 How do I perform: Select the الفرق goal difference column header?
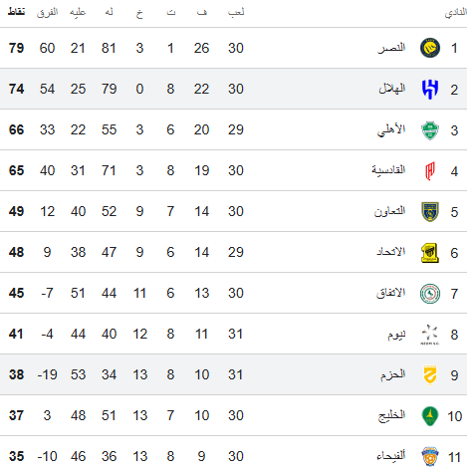(47, 13)
